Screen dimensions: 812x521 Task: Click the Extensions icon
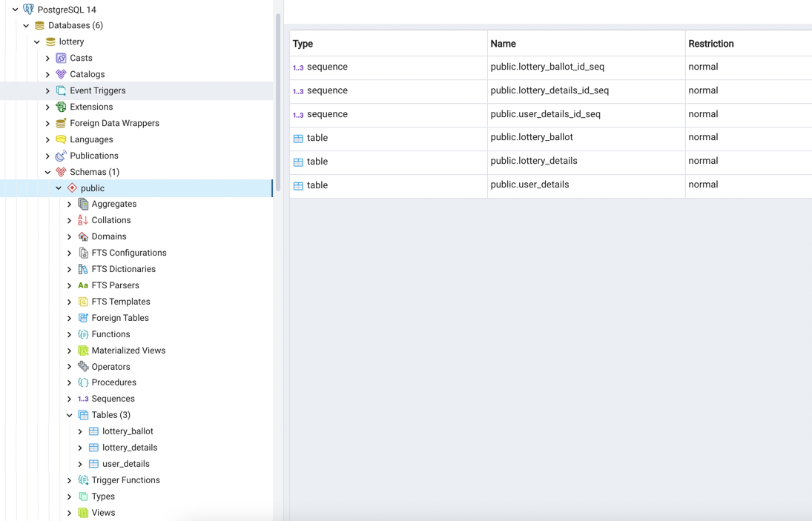coord(61,107)
